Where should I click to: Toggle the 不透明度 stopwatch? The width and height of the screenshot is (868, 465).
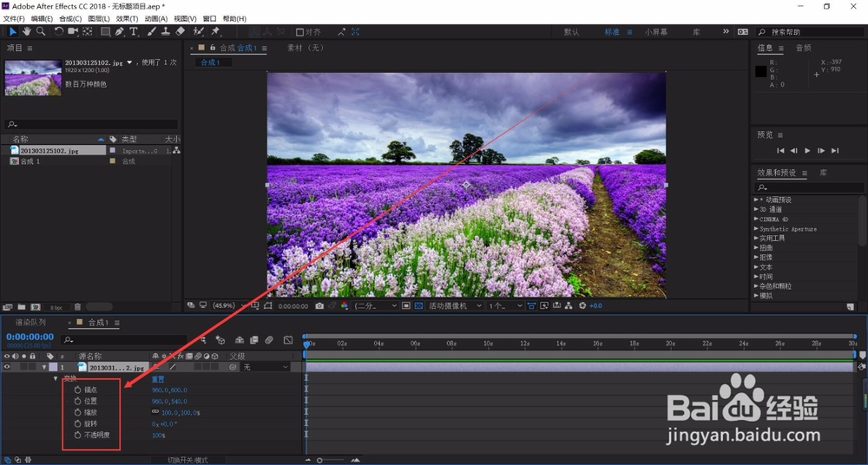(78, 436)
